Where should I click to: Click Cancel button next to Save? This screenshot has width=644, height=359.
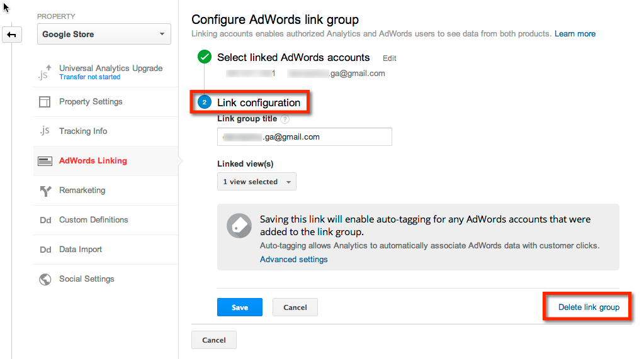[x=295, y=307]
